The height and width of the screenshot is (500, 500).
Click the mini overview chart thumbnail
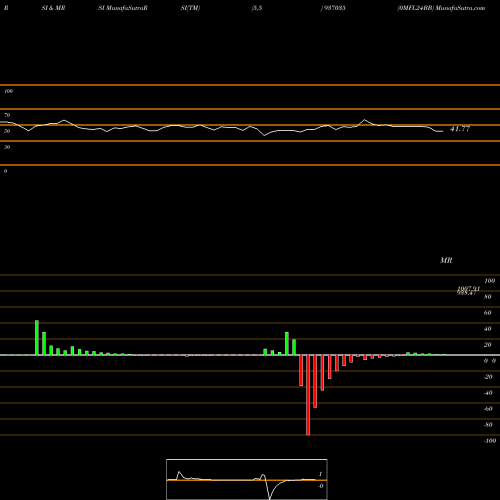(247, 479)
